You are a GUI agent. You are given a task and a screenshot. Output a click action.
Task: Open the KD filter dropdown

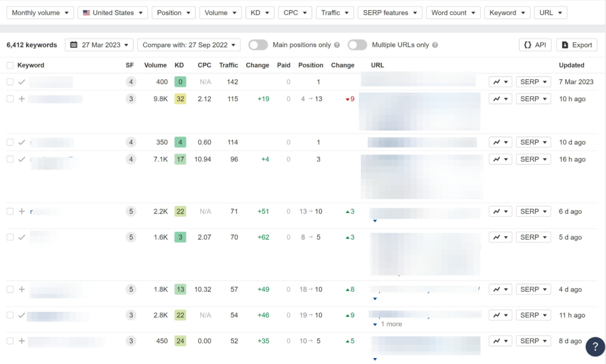pyautogui.click(x=260, y=12)
